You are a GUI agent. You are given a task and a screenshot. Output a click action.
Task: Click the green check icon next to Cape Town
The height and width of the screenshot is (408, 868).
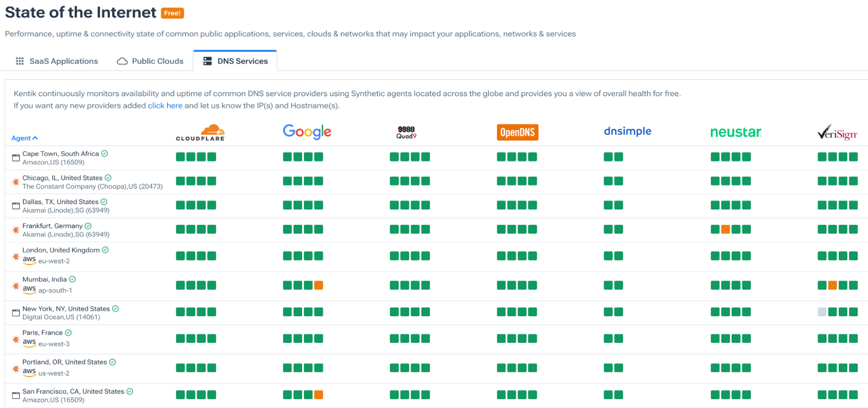pos(105,154)
